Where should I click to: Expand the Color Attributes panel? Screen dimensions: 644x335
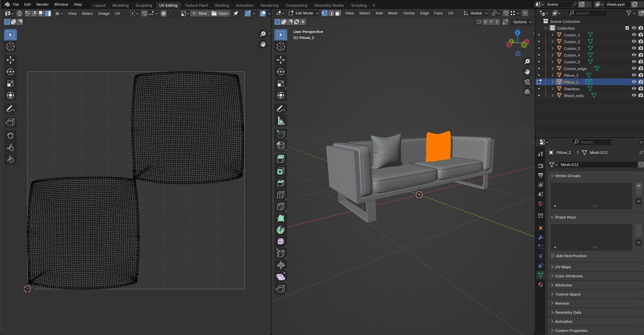(x=595, y=276)
